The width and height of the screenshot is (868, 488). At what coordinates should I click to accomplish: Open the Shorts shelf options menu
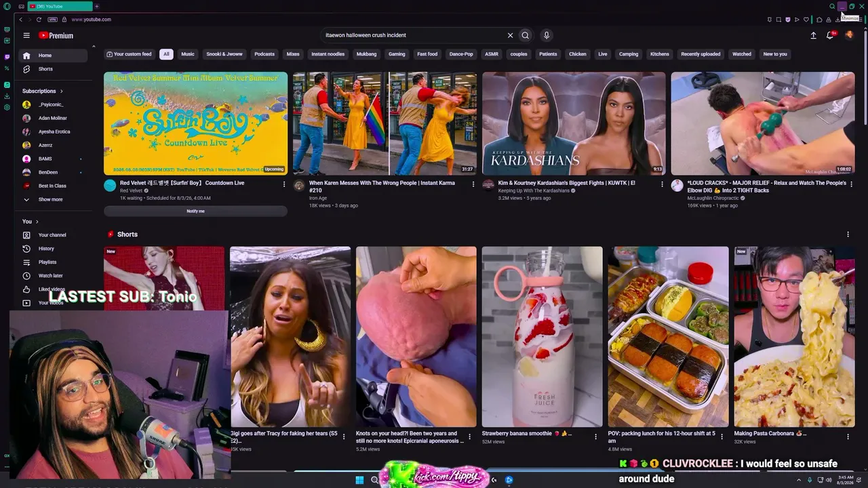point(848,235)
